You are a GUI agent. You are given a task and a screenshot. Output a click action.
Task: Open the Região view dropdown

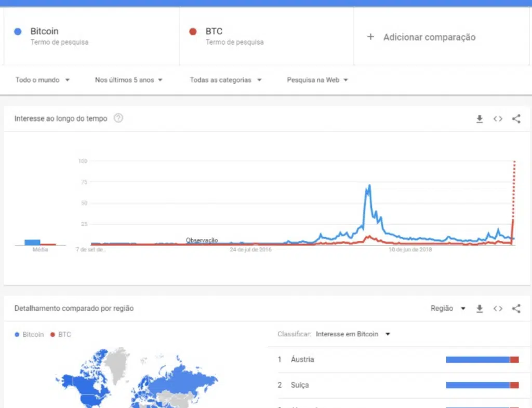coord(448,308)
